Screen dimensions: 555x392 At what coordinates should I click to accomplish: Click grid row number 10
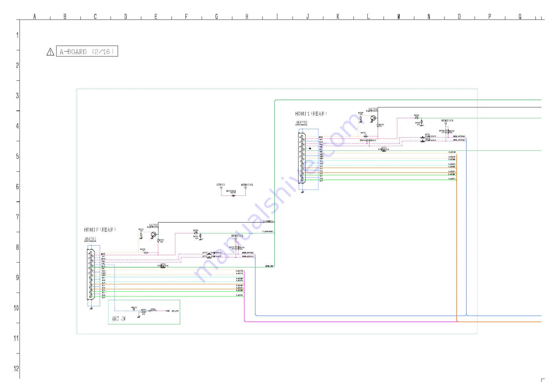click(16, 308)
